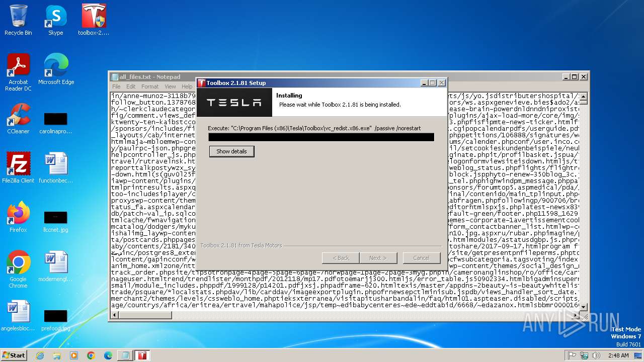Open the angelesbloc Word document icon
Image resolution: width=644 pixels, height=362 pixels.
pos(18,316)
